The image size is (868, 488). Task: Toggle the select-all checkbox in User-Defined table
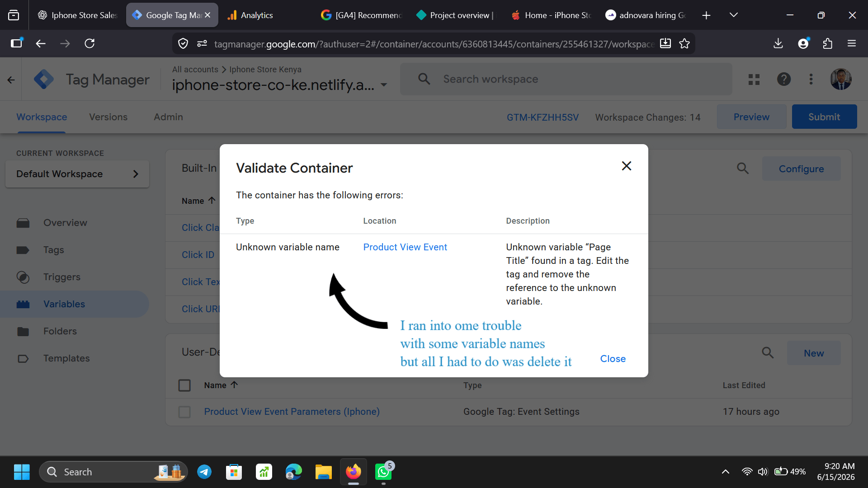[x=184, y=385]
